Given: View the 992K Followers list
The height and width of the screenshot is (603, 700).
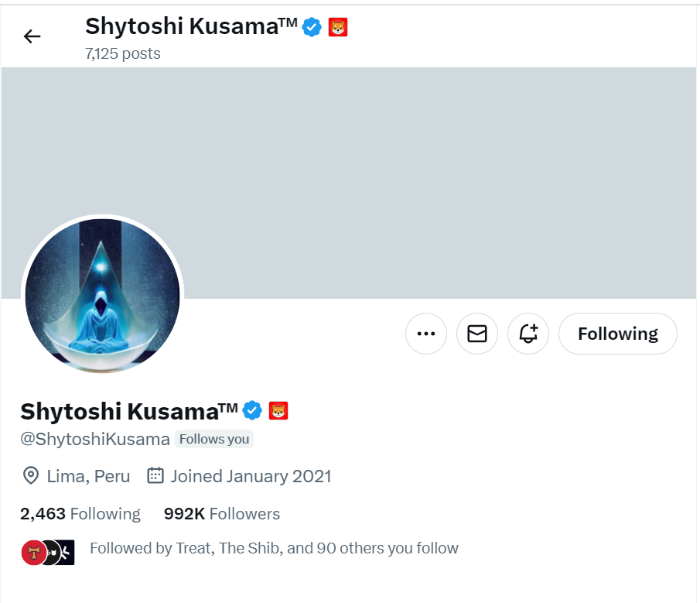Looking at the screenshot, I should [221, 513].
